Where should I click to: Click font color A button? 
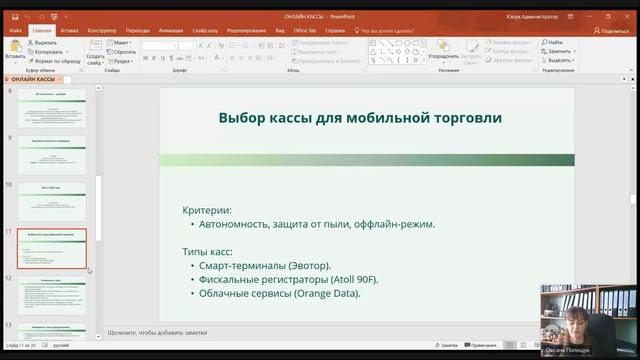(x=217, y=58)
